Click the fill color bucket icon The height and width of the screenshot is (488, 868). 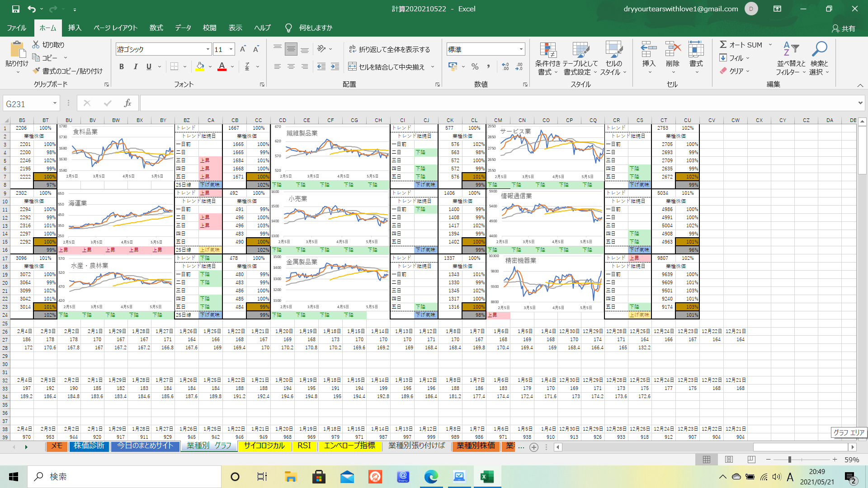(x=200, y=66)
